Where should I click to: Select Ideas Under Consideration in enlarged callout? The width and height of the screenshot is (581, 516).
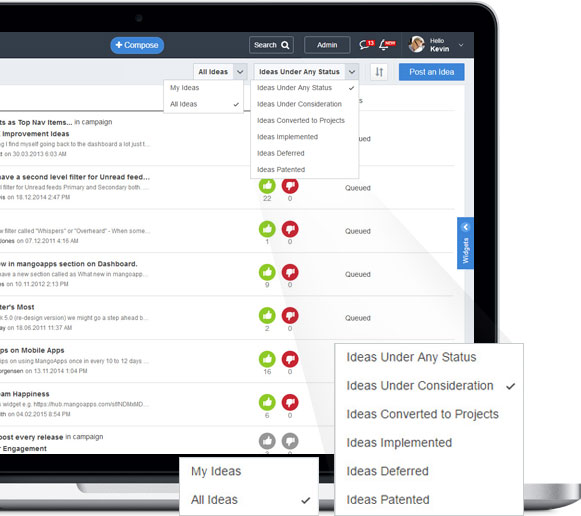click(x=429, y=386)
